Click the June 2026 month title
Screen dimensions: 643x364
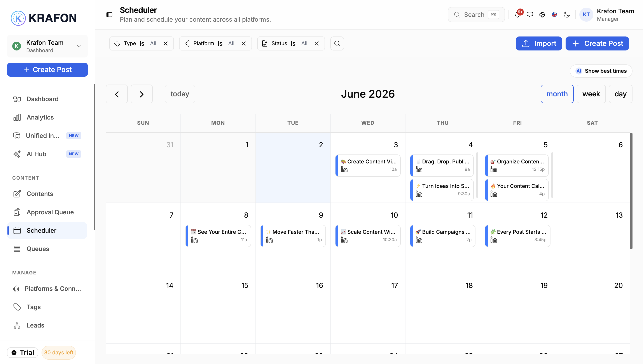[x=368, y=94]
